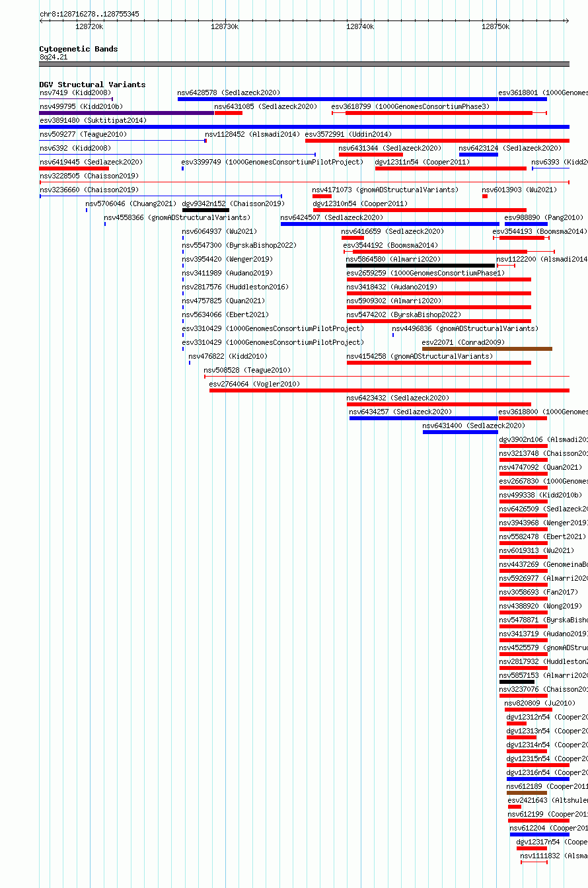This screenshot has height=888, width=588.
Task: Click the esv2659259 1000GenomesConsortiumPhase1 label
Action: tap(426, 273)
